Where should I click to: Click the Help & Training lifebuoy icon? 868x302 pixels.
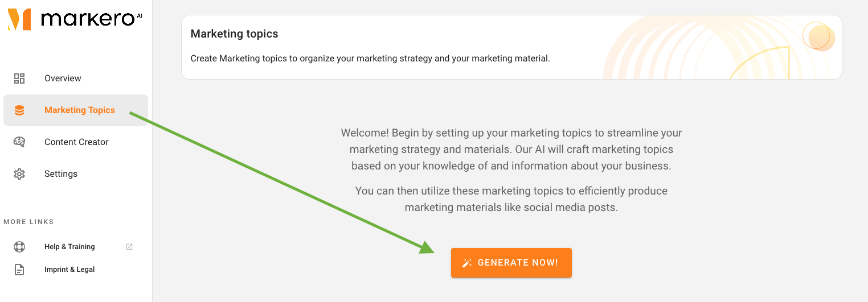point(19,247)
